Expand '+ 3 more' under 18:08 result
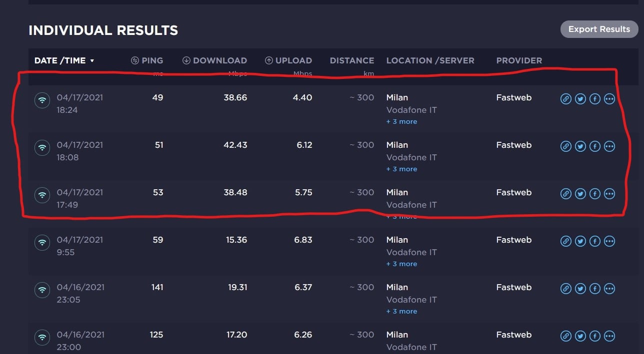Viewport: 644px width, 354px height. tap(401, 169)
